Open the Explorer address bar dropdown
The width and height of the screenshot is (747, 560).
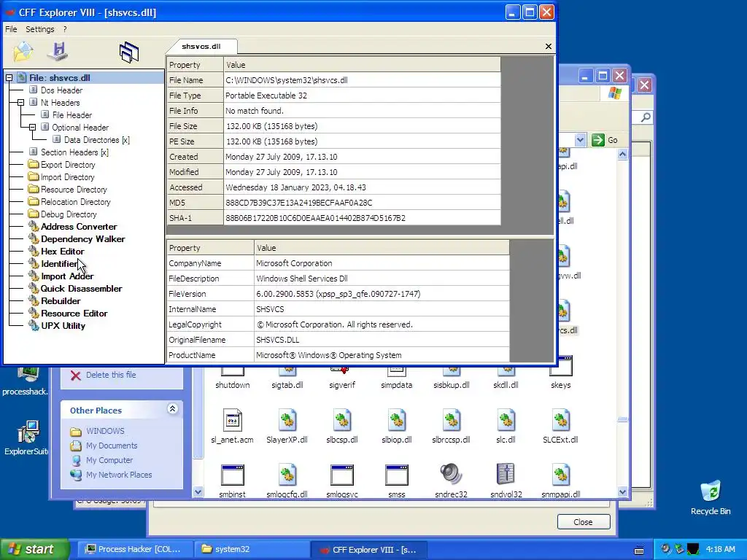(x=580, y=140)
